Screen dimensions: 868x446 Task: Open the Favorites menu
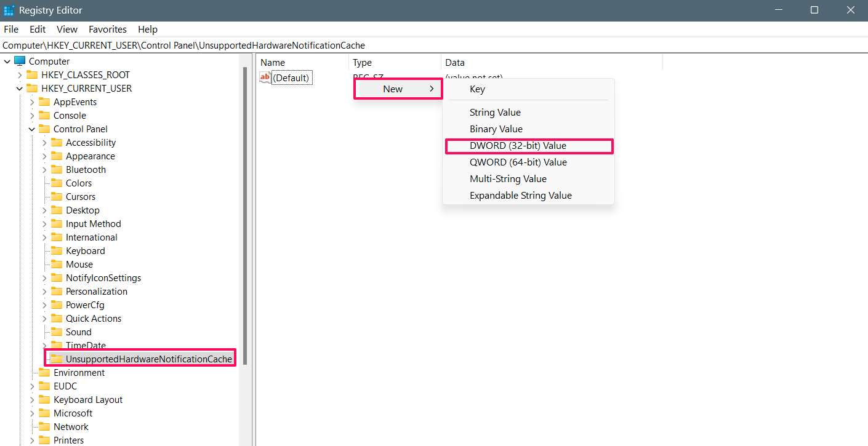coord(108,29)
